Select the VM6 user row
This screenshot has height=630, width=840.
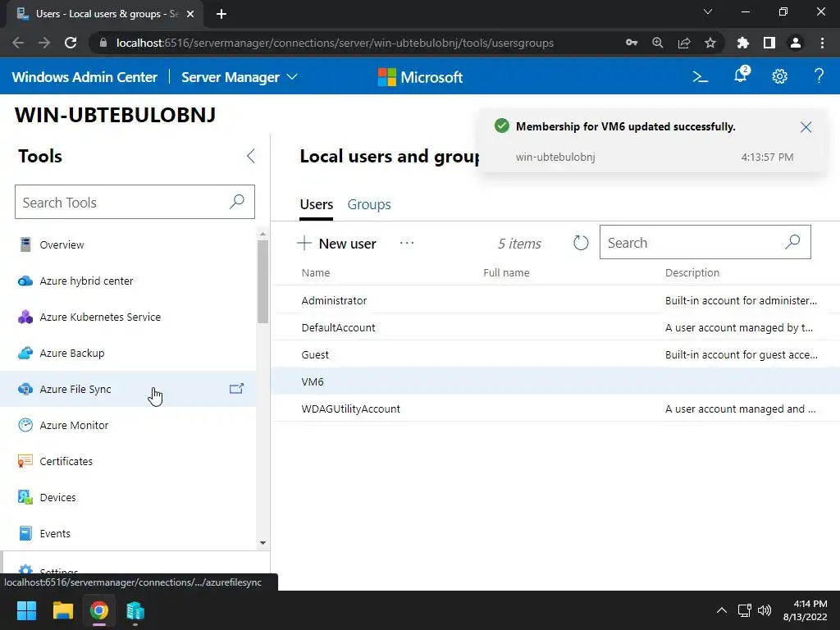[x=555, y=381]
